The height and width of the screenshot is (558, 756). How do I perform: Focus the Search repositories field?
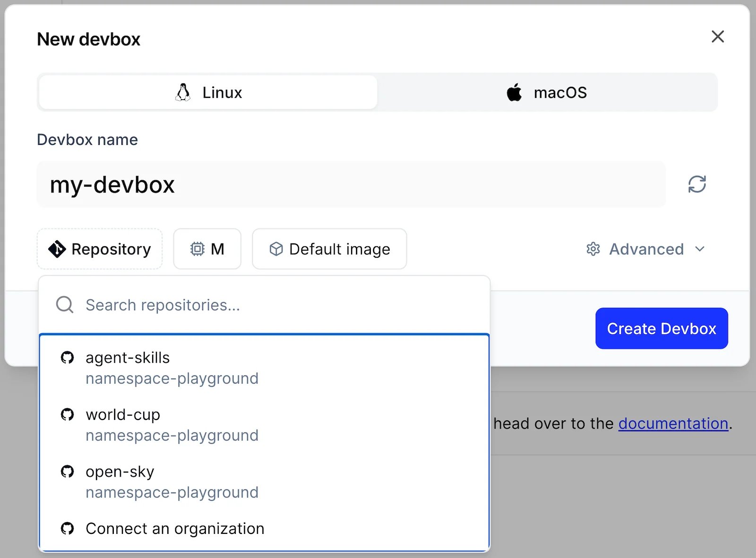[x=264, y=305]
